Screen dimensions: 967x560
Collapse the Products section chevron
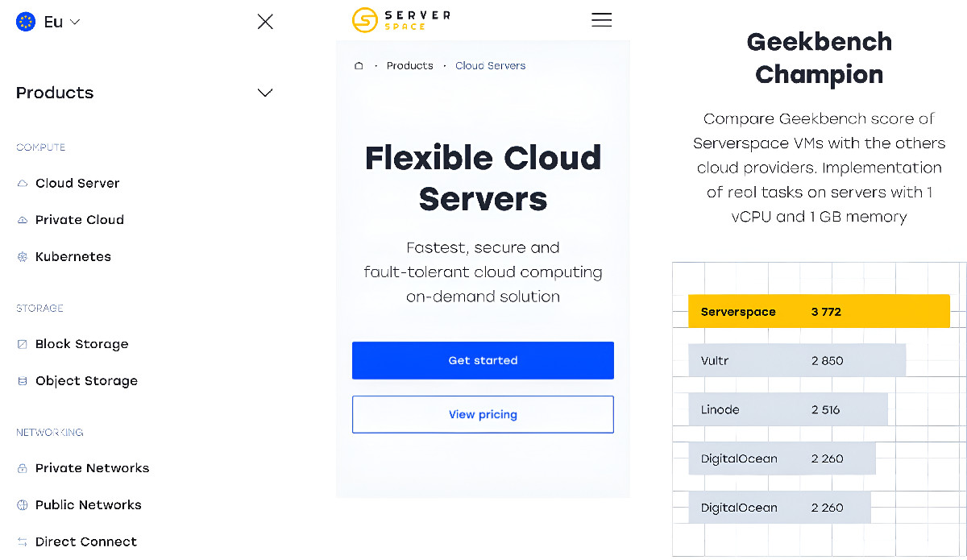click(264, 93)
